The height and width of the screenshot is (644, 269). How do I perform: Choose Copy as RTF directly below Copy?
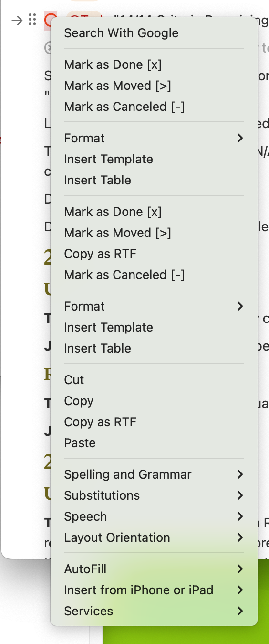(100, 422)
